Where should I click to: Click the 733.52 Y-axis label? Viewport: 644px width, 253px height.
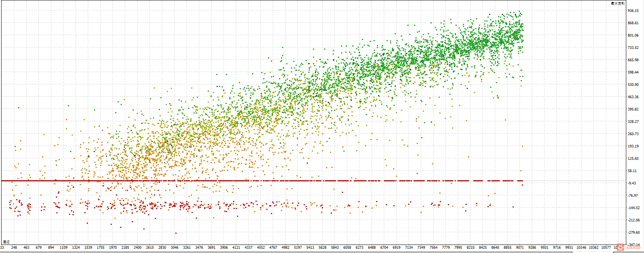(x=633, y=48)
